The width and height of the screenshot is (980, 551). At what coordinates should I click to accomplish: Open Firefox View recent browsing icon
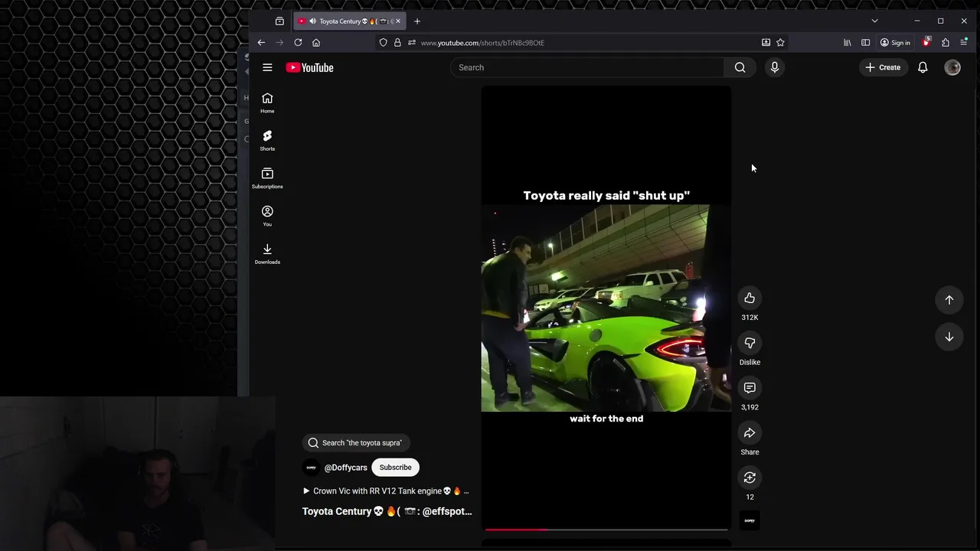[x=279, y=21]
